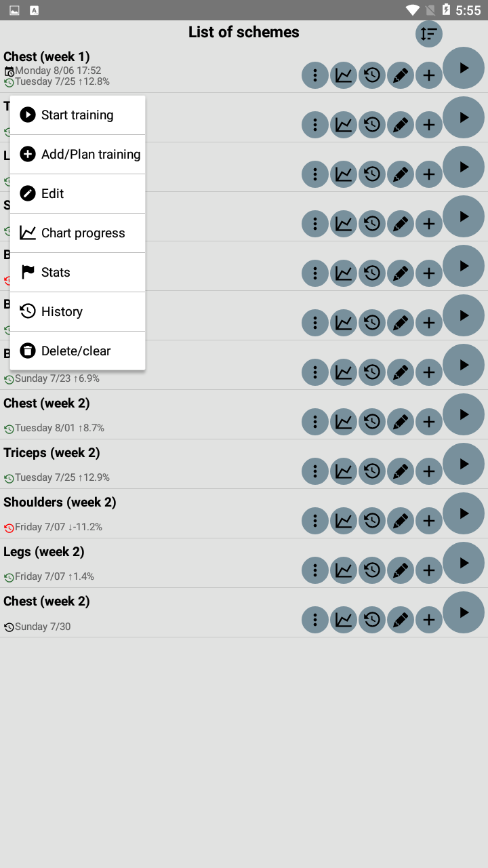The image size is (488, 868).
Task: Select History in popup menu
Action: [77, 312]
